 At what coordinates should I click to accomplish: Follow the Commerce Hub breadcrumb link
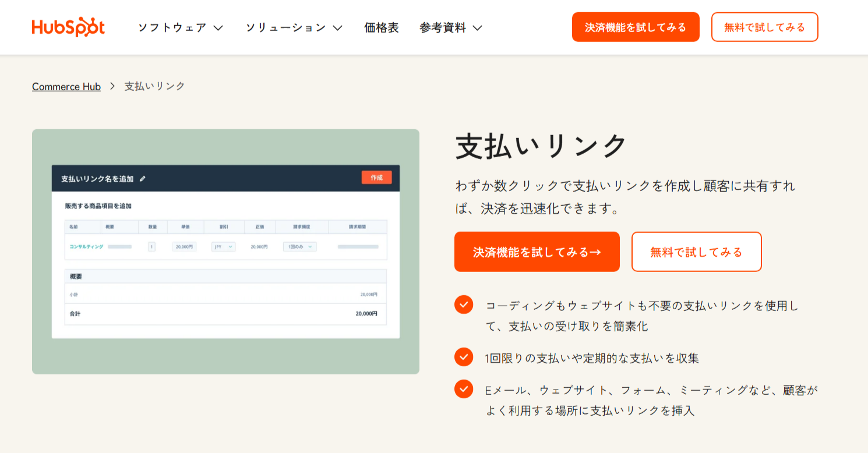click(x=66, y=86)
